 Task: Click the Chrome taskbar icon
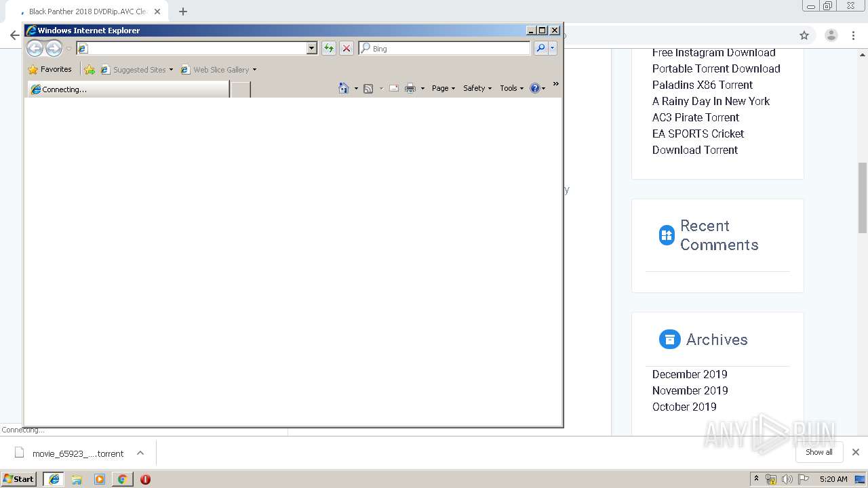[x=122, y=479]
